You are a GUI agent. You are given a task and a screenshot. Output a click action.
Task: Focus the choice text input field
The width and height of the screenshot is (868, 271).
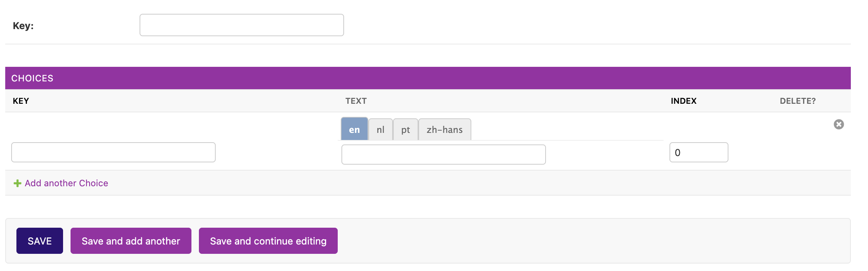pos(443,155)
